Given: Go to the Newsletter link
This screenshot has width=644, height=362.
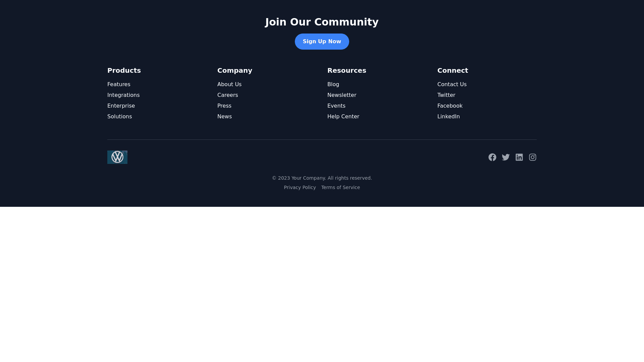Looking at the screenshot, I should click(342, 95).
